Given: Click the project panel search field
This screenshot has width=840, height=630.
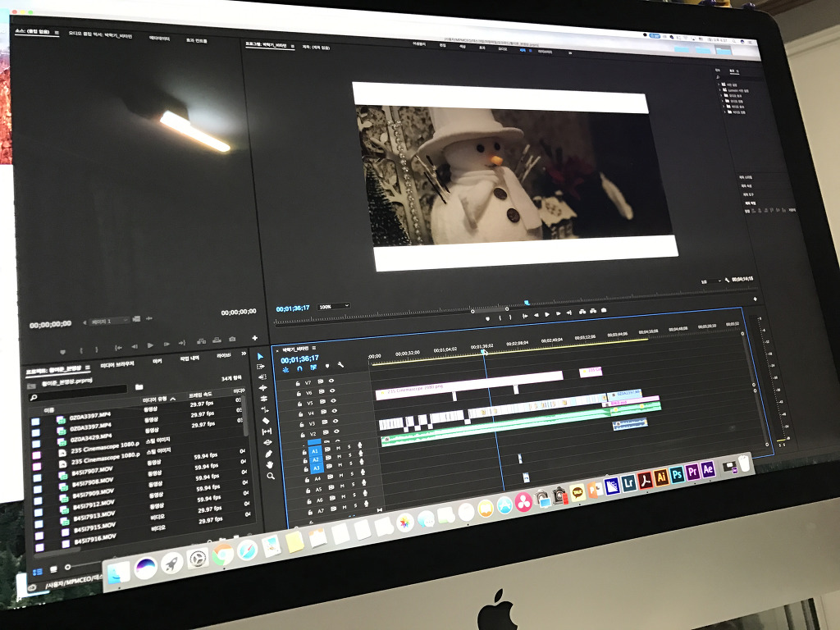Looking at the screenshot, I should 78,392.
